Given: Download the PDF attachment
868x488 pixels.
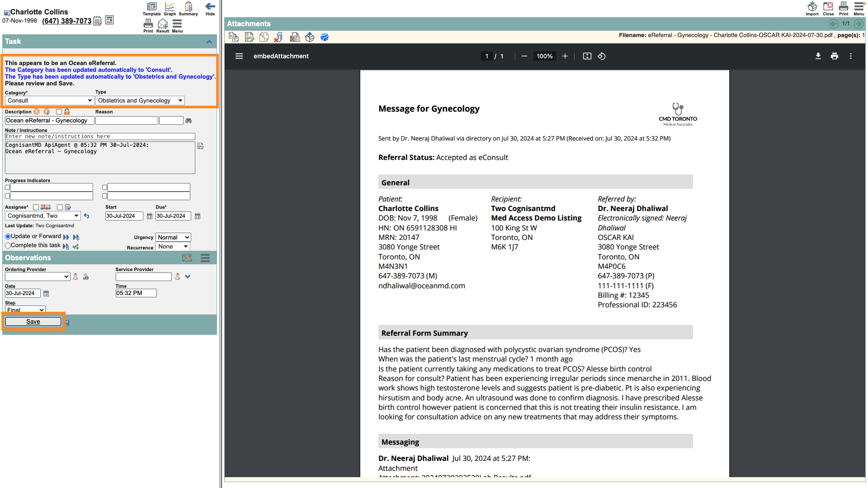Looking at the screenshot, I should click(x=818, y=56).
